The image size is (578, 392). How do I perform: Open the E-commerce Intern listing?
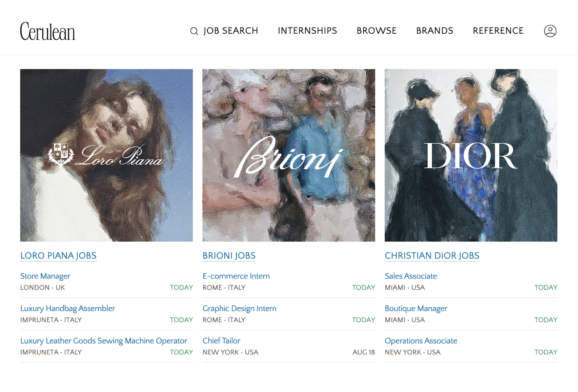coord(236,276)
